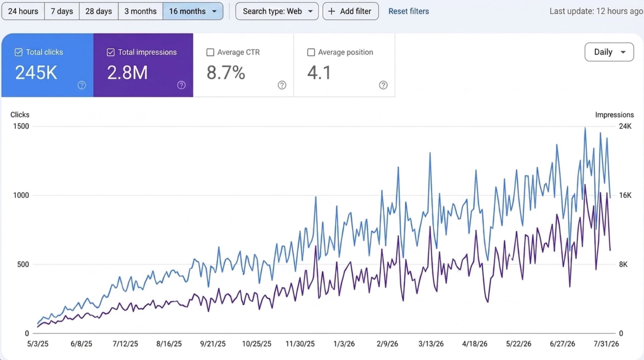Screen dimensions: 644x360
Task: Click the 2.8M total impressions value
Action: (x=127, y=73)
